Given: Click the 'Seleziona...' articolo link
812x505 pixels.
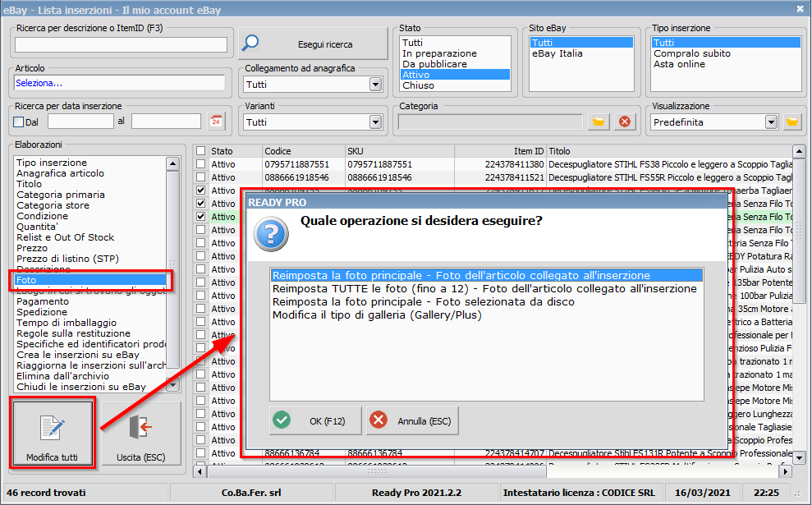Looking at the screenshot, I should tap(39, 83).
